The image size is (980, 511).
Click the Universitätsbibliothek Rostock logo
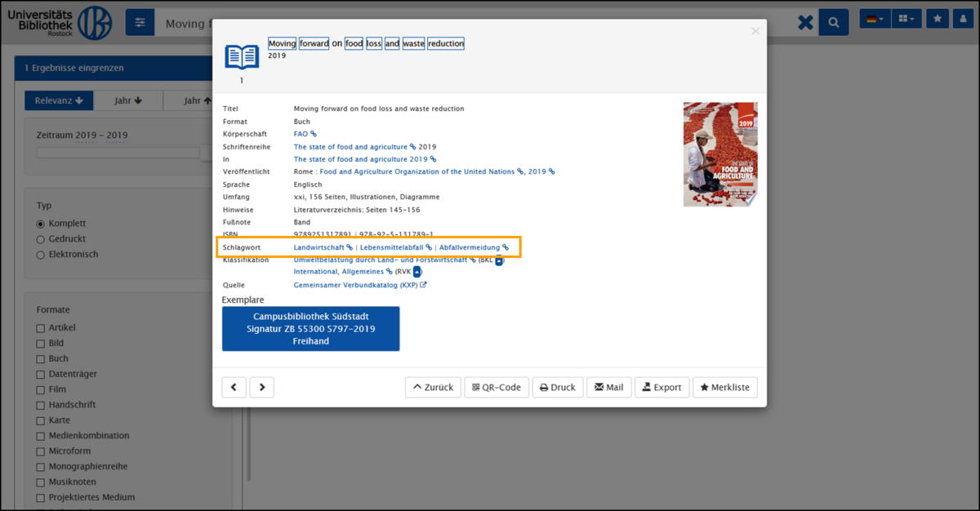click(x=60, y=22)
